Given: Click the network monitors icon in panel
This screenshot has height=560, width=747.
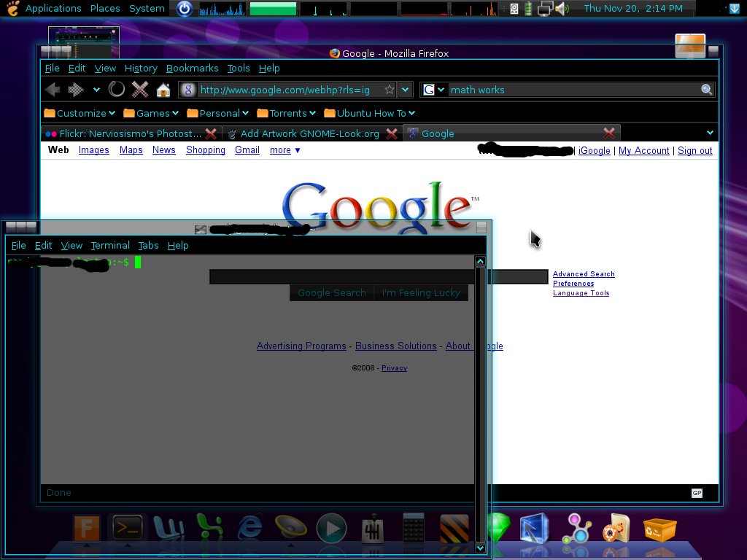Looking at the screenshot, I should [x=545, y=9].
